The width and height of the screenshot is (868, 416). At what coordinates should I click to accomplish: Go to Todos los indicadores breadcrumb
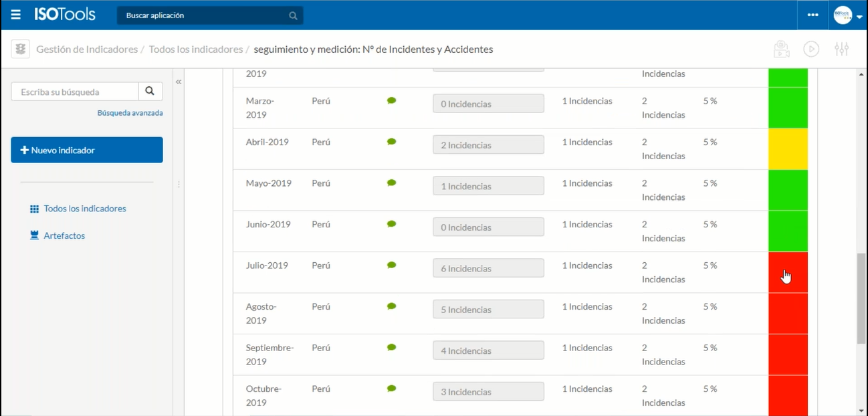[195, 49]
